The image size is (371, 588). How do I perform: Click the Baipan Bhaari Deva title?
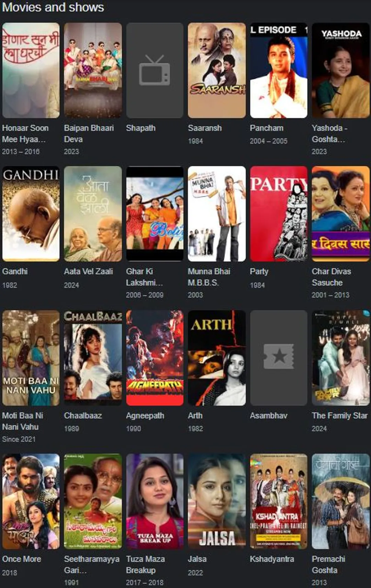[x=89, y=134]
